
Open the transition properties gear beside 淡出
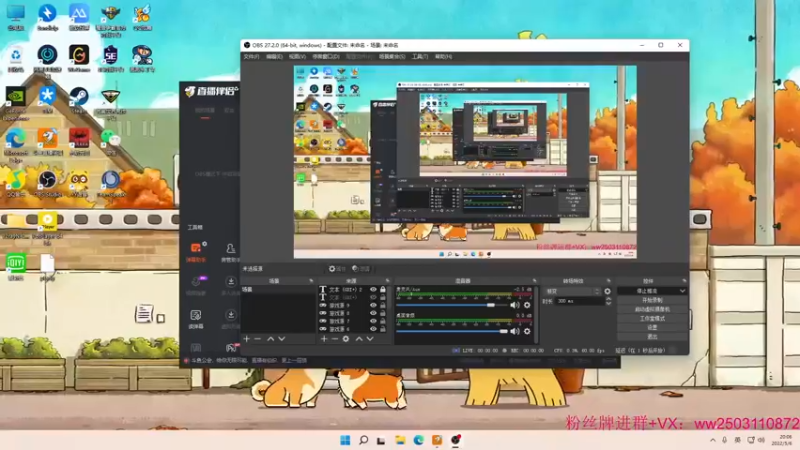(x=607, y=291)
